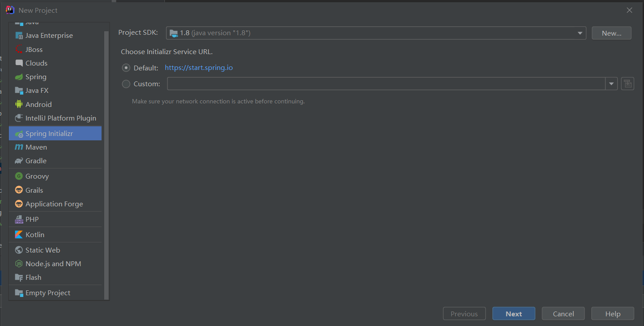Open the https://start.spring.io link
The image size is (644, 326).
(x=199, y=68)
